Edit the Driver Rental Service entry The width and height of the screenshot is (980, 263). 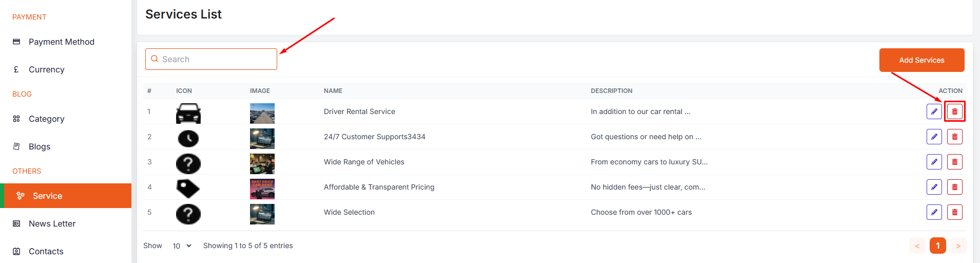click(x=934, y=111)
